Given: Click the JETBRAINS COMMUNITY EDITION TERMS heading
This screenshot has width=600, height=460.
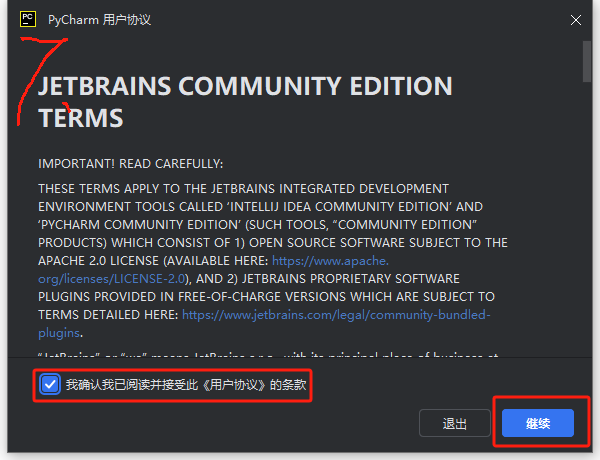Looking at the screenshot, I should pyautogui.click(x=245, y=101).
